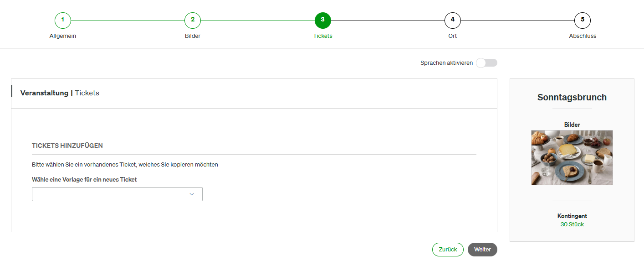Jump to step 2 circle for Bilder
This screenshot has height=266, width=644.
tap(193, 21)
